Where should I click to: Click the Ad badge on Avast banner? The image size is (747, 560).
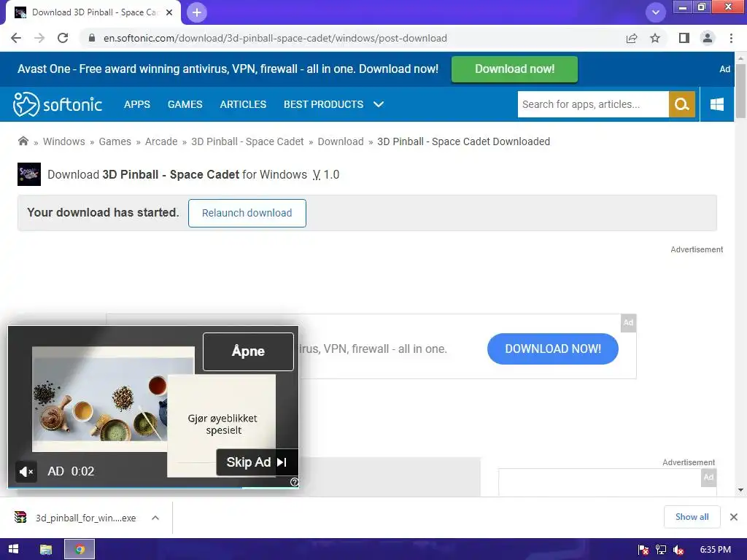(724, 69)
